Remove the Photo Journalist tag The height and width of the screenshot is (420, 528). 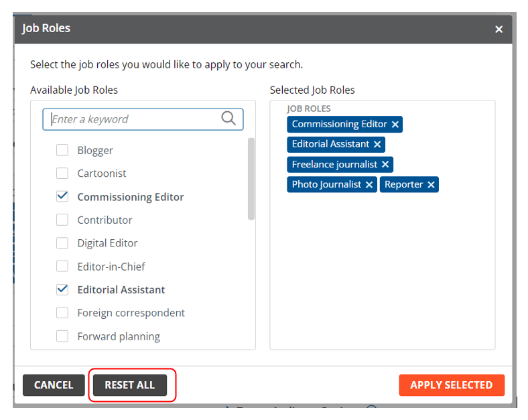click(x=369, y=184)
